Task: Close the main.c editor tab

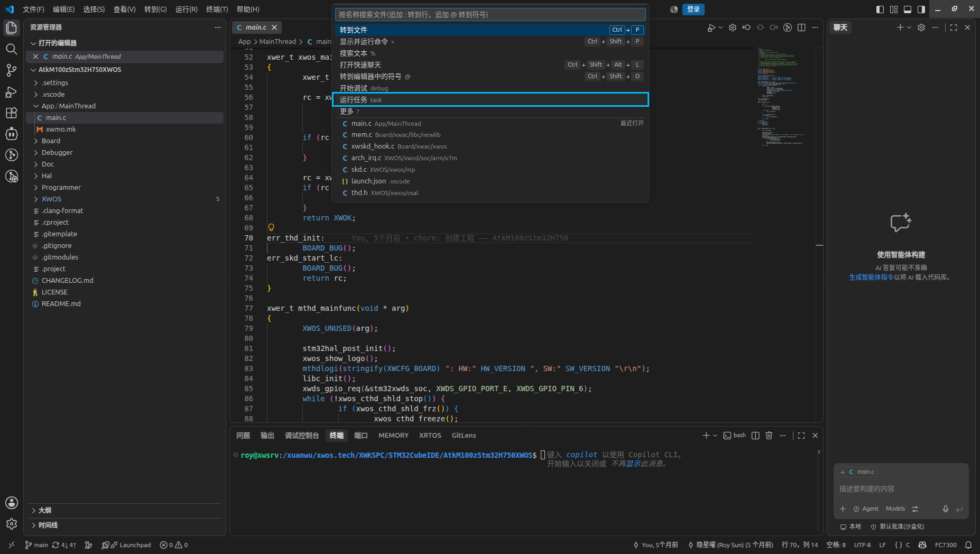Action: tap(274, 27)
